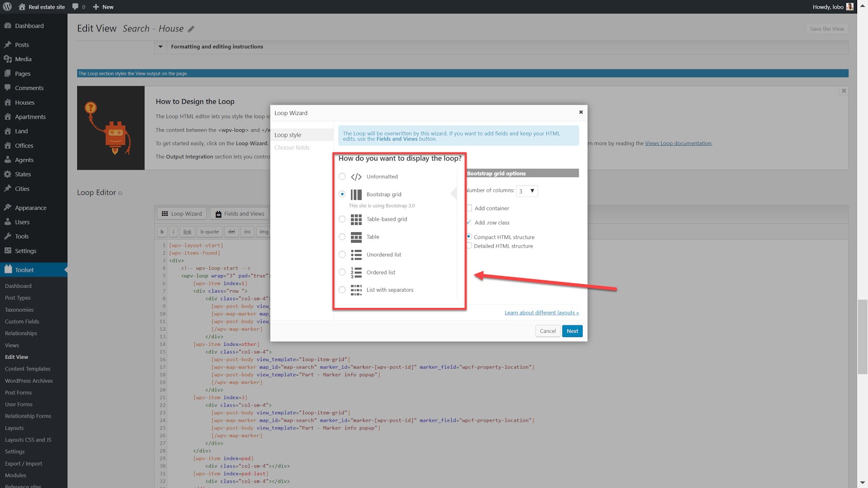Open the New menu in admin bar
The image size is (868, 488).
click(103, 7)
